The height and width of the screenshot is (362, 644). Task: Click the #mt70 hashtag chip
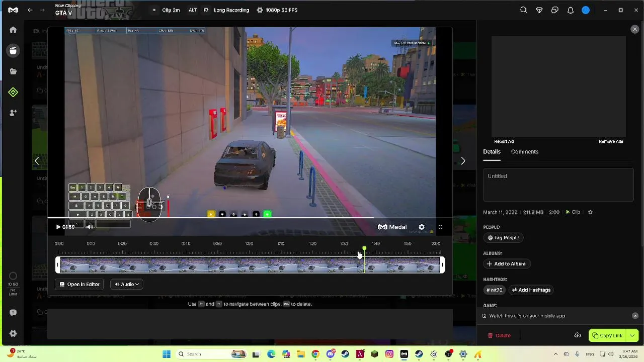pos(495,290)
